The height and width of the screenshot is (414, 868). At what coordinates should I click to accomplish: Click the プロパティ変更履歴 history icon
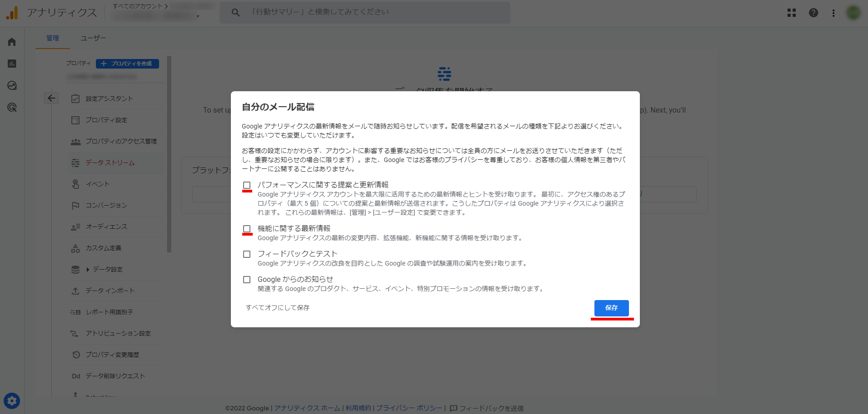tap(76, 355)
